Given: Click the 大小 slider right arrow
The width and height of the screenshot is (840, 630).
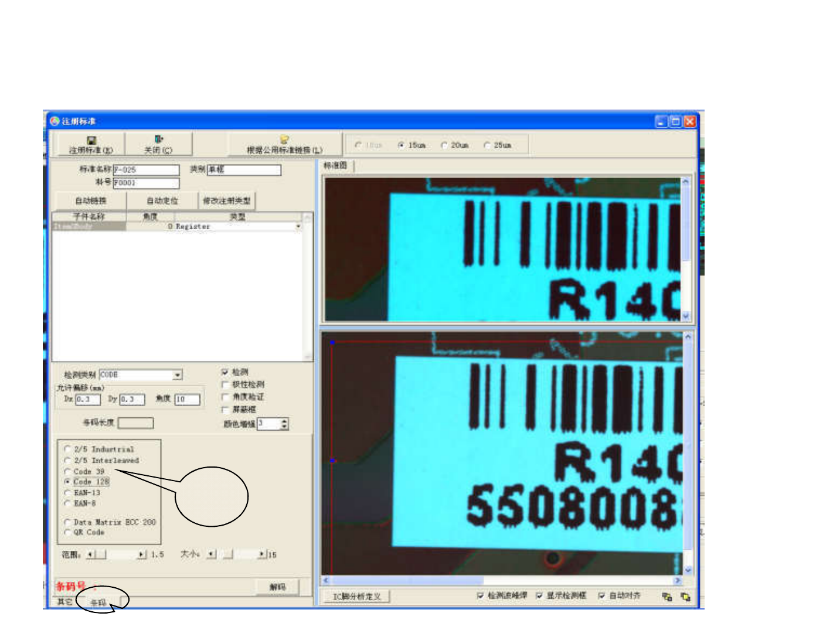Looking at the screenshot, I should coord(261,554).
